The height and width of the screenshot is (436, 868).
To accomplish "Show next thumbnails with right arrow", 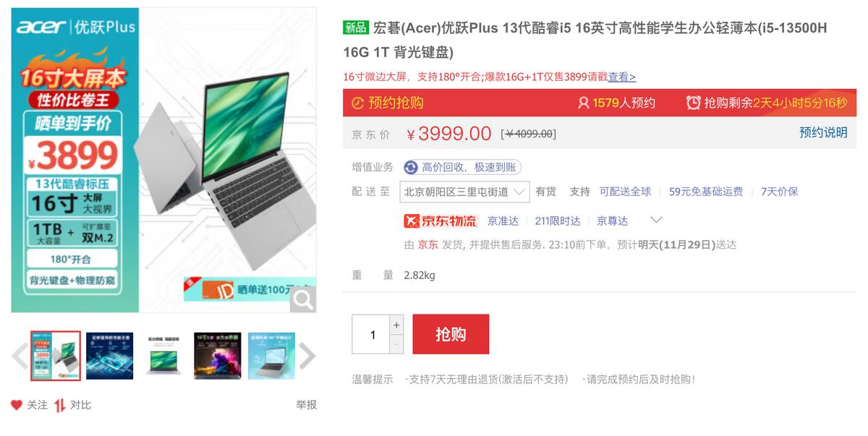I will [307, 356].
